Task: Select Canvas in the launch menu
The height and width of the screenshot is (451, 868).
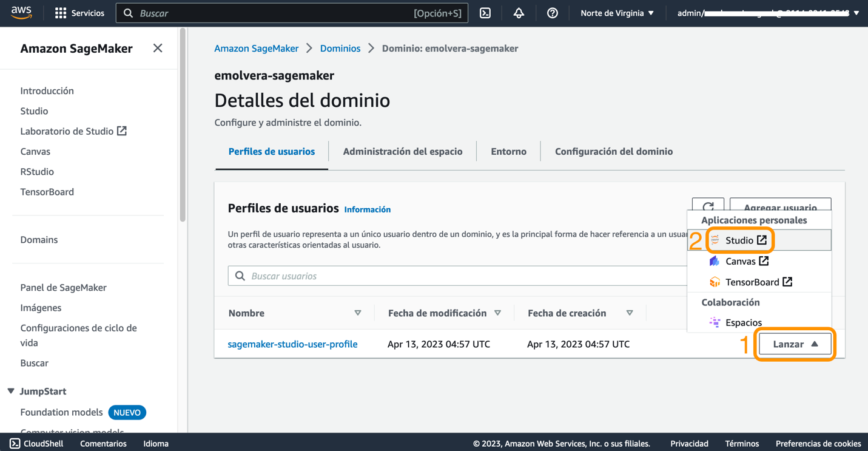Action: point(759,261)
